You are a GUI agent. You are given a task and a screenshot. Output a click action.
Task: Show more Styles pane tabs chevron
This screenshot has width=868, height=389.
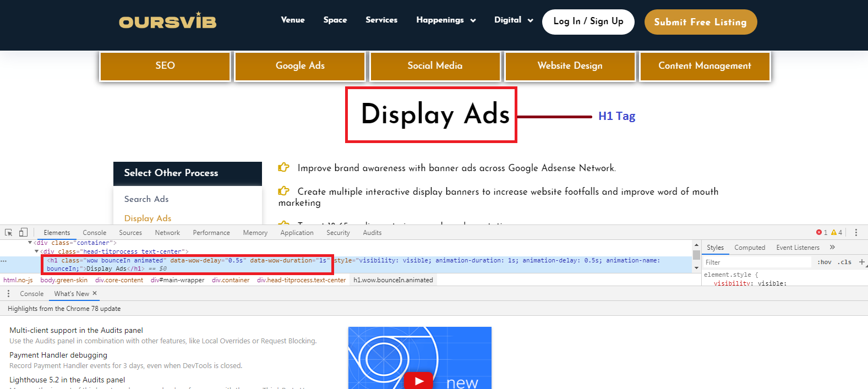tap(832, 248)
